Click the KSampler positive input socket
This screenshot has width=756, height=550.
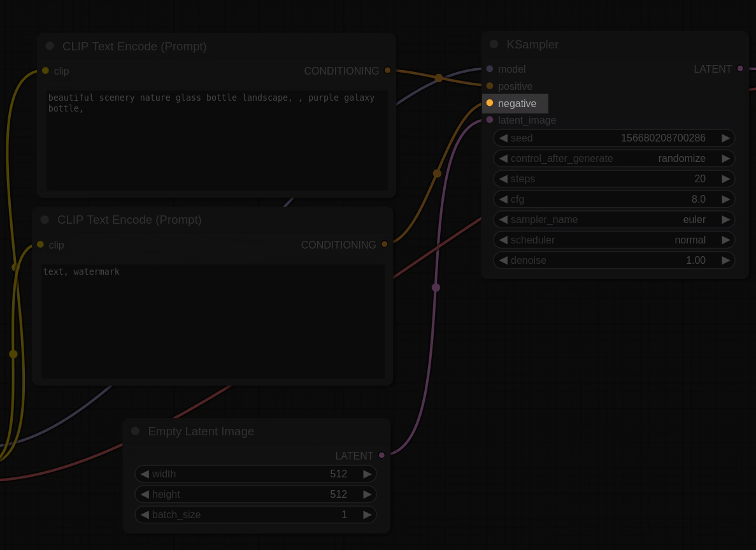click(490, 86)
